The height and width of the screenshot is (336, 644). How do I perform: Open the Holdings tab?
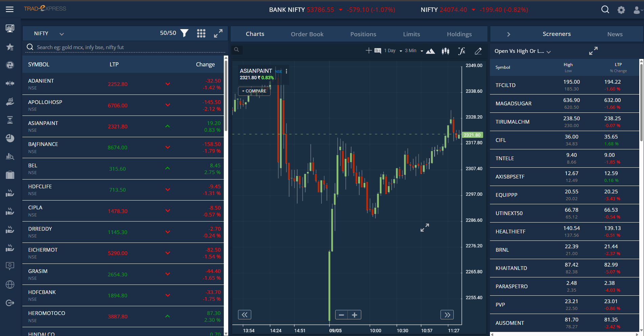[x=459, y=34]
